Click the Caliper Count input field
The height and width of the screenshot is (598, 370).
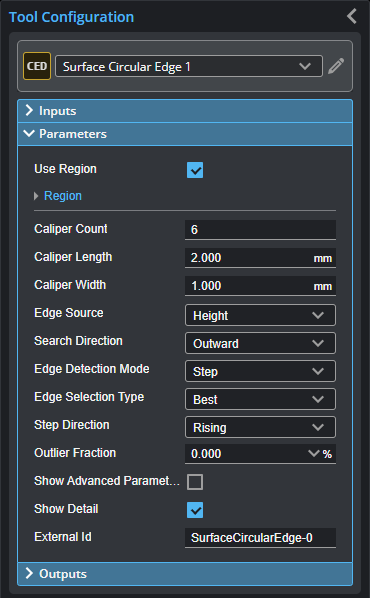click(261, 230)
